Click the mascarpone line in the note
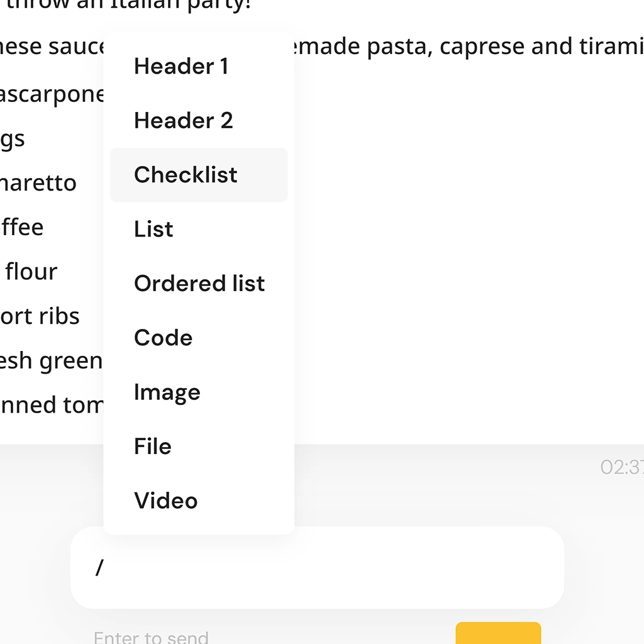Screen dimensions: 644x644 pyautogui.click(x=52, y=94)
